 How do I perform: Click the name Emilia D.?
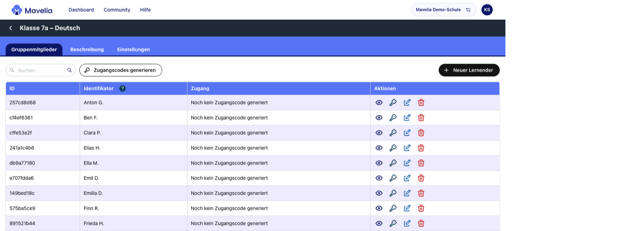pyautogui.click(x=93, y=193)
